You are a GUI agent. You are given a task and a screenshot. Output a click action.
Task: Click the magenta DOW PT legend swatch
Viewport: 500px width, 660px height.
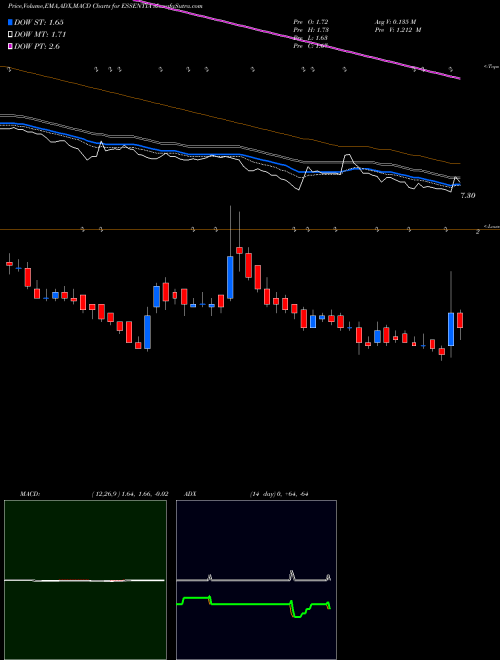pyautogui.click(x=10, y=46)
